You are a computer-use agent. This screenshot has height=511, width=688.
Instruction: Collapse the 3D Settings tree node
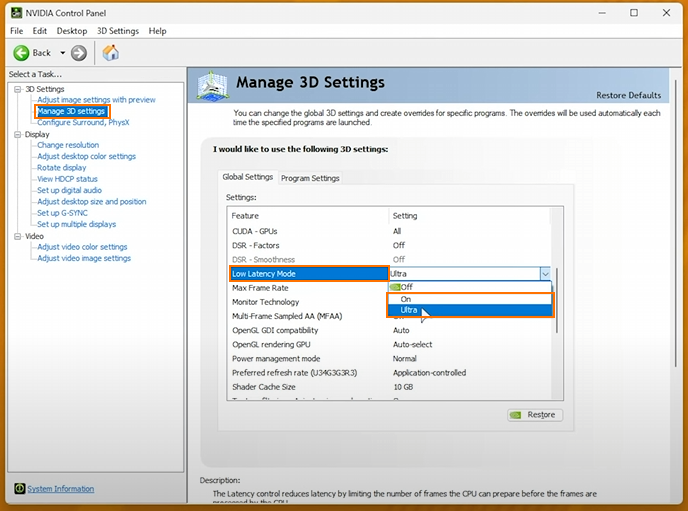pyautogui.click(x=18, y=89)
